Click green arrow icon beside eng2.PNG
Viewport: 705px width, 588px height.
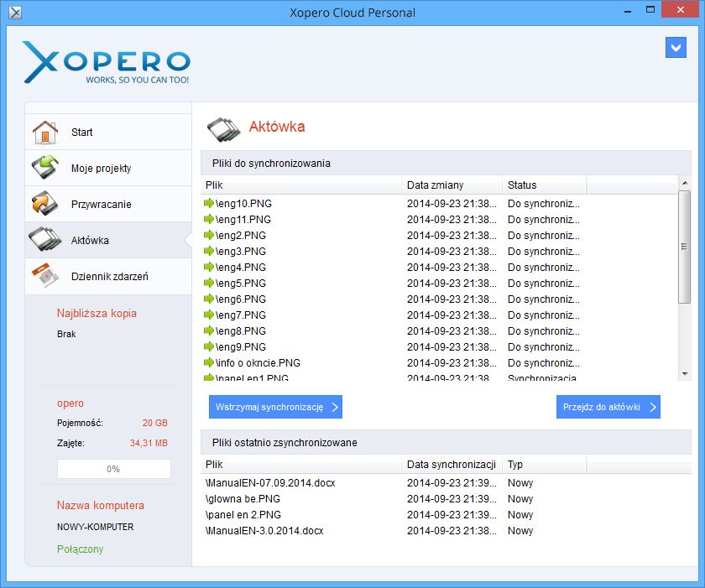pyautogui.click(x=209, y=235)
